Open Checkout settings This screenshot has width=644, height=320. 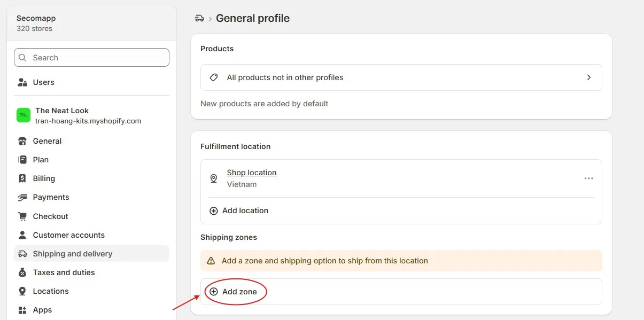point(91,216)
